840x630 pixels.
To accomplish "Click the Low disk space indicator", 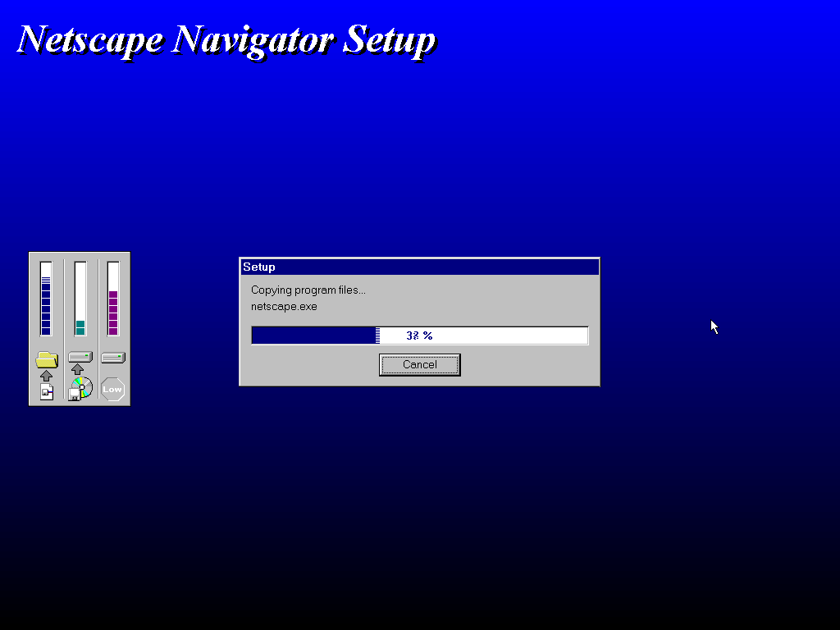I will point(112,390).
